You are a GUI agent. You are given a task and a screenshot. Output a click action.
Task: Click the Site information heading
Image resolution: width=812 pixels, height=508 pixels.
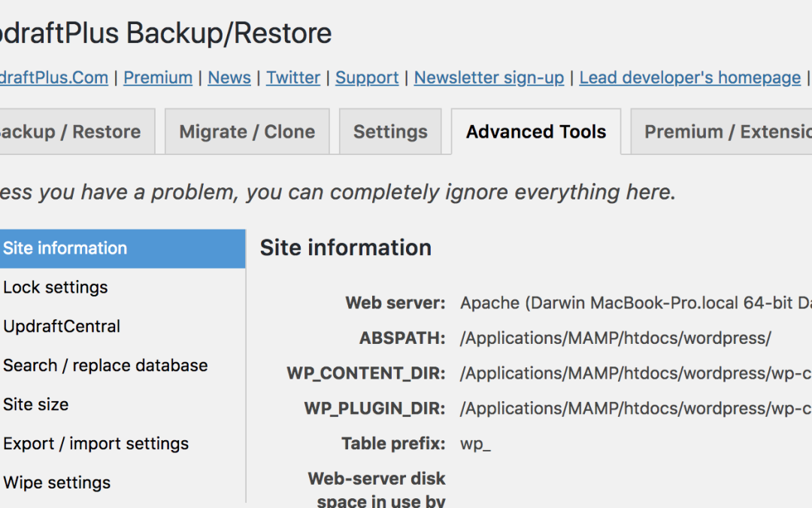[345, 248]
